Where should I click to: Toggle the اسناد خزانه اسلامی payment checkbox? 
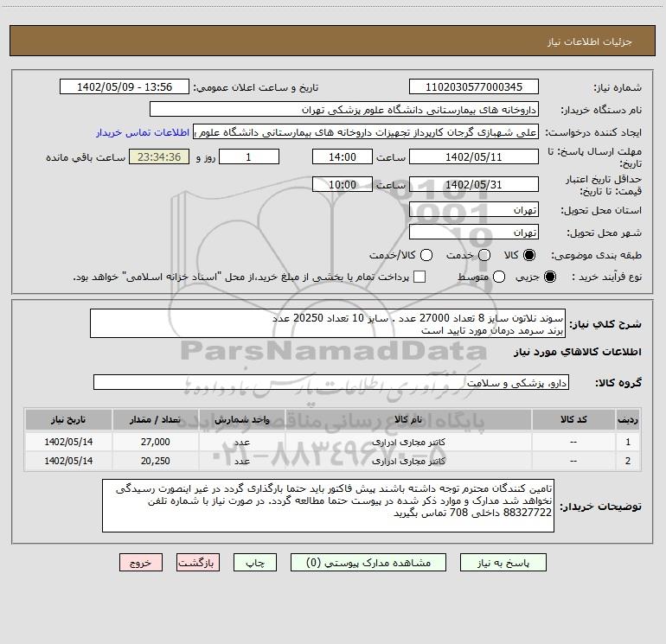pyautogui.click(x=419, y=277)
